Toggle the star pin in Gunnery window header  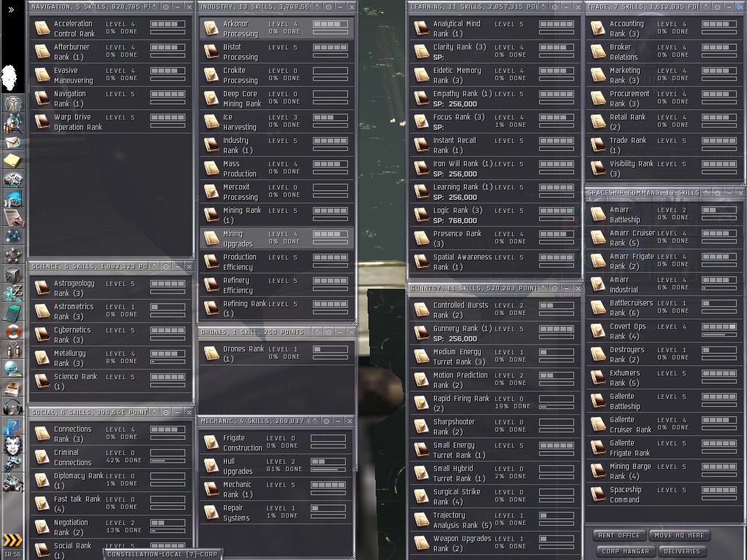tap(543, 288)
